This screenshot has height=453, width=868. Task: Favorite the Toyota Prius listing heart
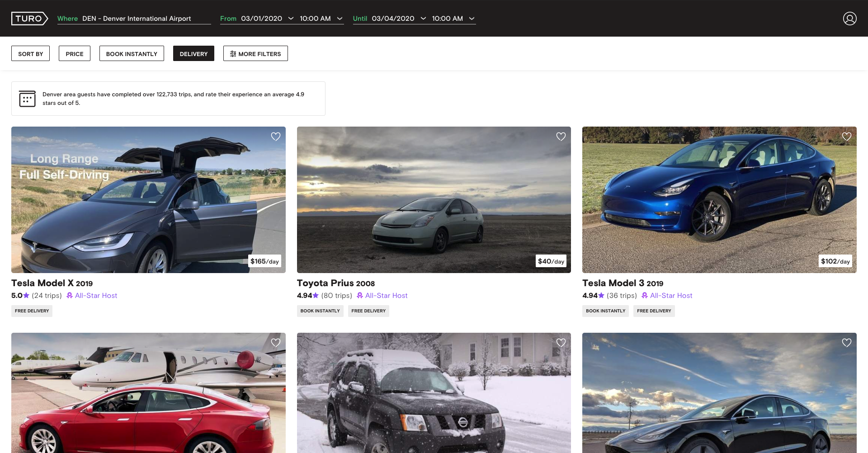(561, 137)
